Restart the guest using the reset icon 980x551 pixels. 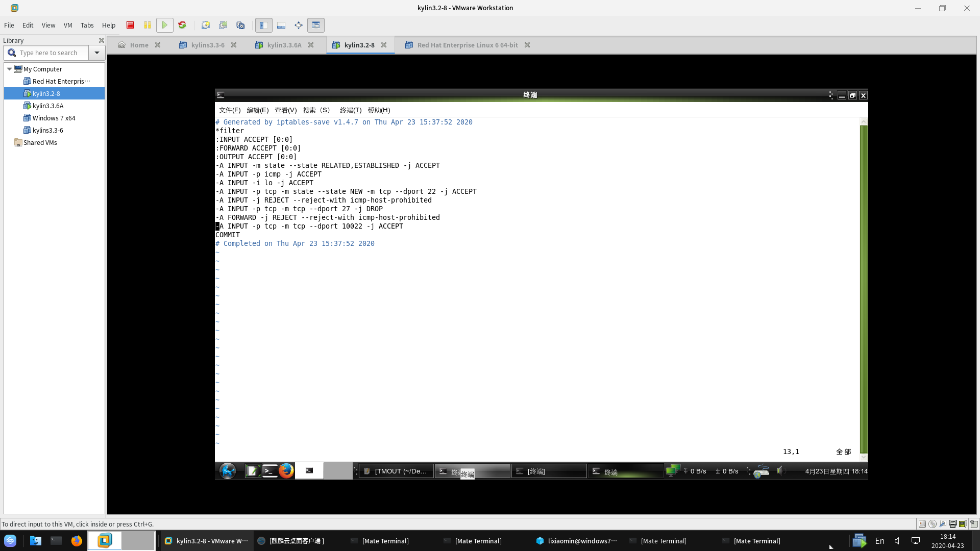click(182, 25)
